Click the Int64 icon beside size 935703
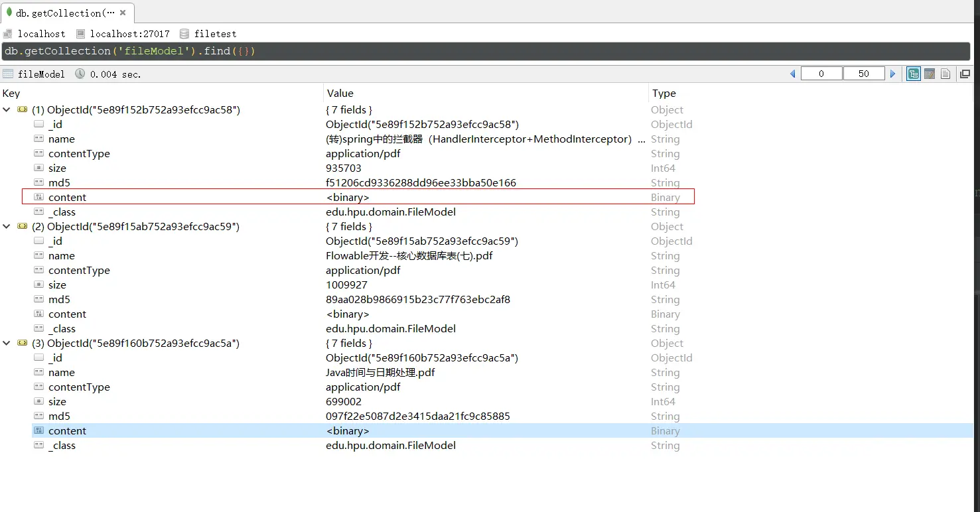Image resolution: width=980 pixels, height=512 pixels. [39, 168]
